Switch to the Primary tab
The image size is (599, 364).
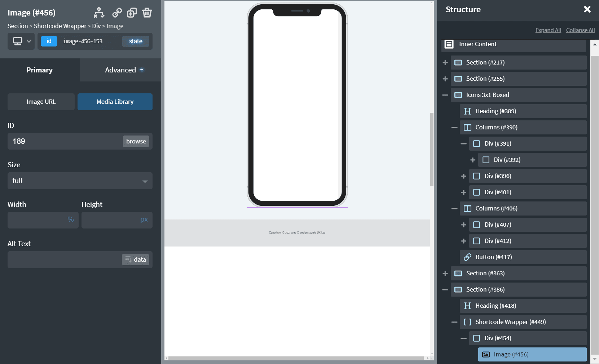(40, 70)
